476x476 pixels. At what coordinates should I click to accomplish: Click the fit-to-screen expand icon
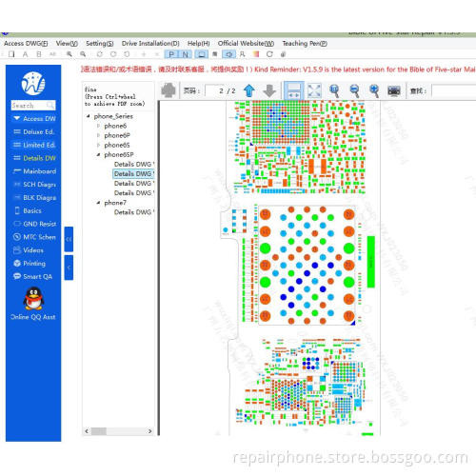[x=314, y=90]
